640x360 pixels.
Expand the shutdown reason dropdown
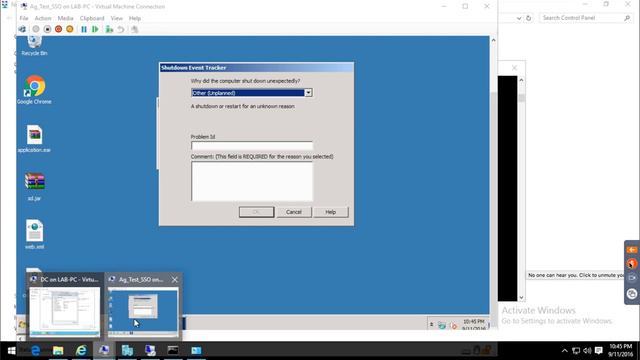(308, 93)
